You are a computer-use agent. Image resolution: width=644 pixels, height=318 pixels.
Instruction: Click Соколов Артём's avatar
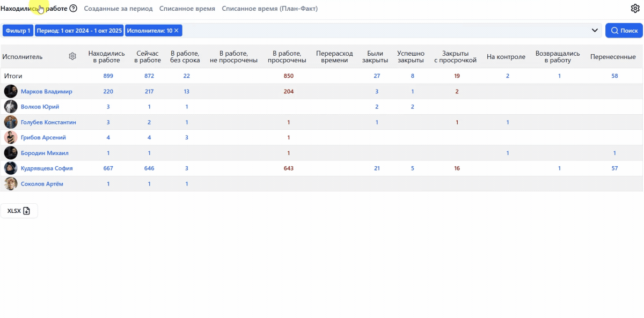click(11, 184)
